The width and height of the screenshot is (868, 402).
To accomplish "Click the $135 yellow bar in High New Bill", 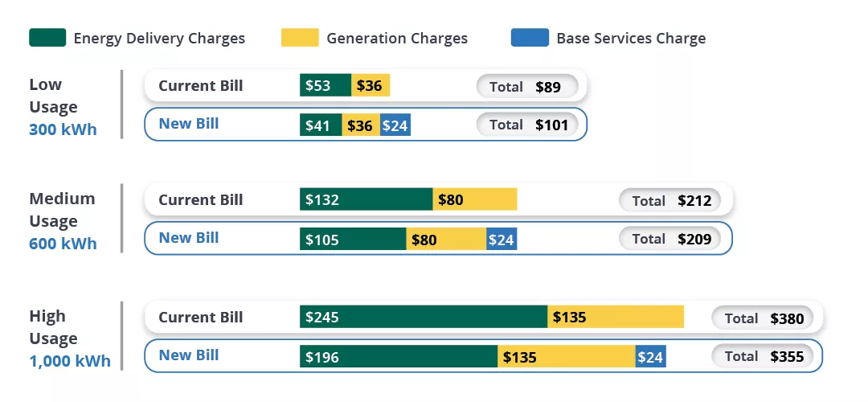I will 567,356.
